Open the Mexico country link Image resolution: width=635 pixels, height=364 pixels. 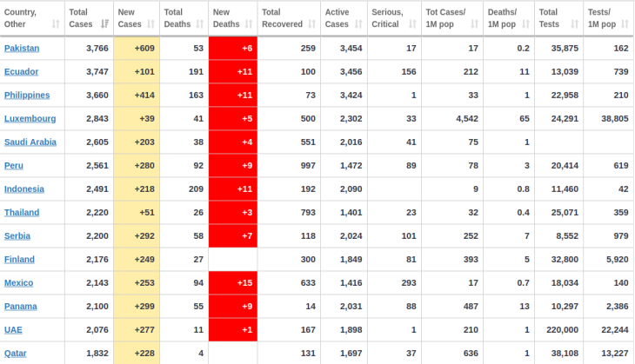pos(18,282)
